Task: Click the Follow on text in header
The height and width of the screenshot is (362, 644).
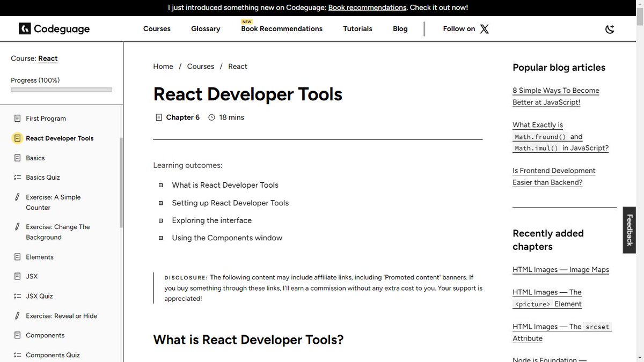Action: tap(459, 29)
